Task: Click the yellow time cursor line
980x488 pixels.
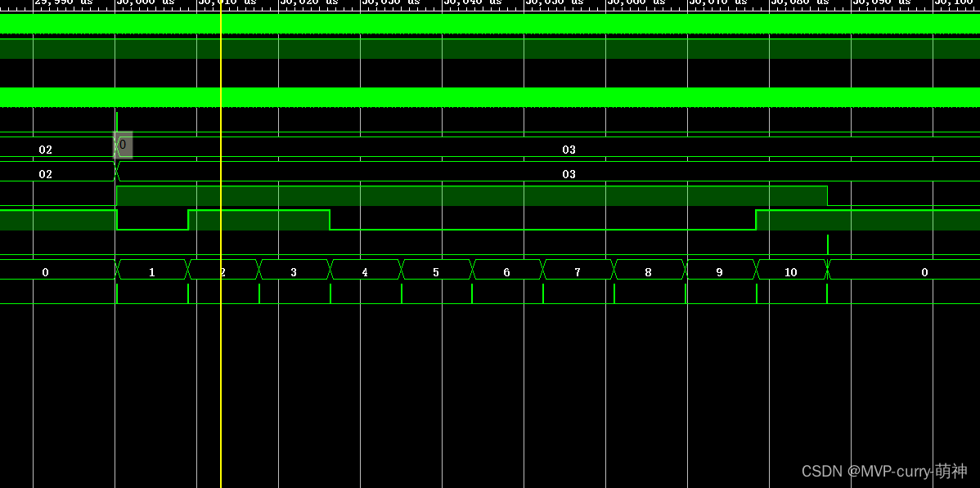Action: click(220, 245)
